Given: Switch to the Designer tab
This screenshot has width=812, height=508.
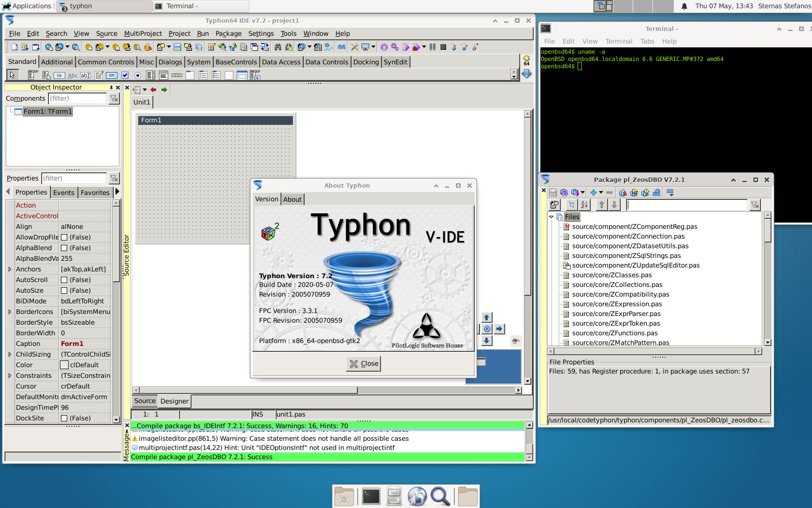Looking at the screenshot, I should click(174, 401).
